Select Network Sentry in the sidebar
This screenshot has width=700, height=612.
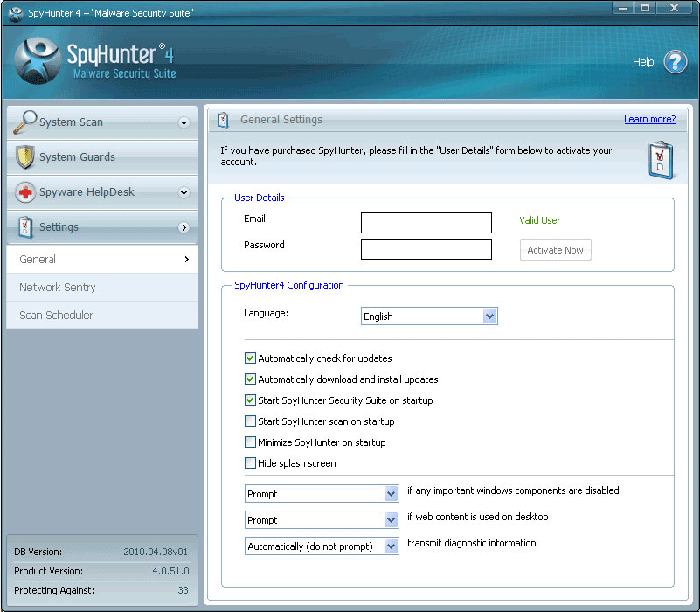[x=58, y=288]
